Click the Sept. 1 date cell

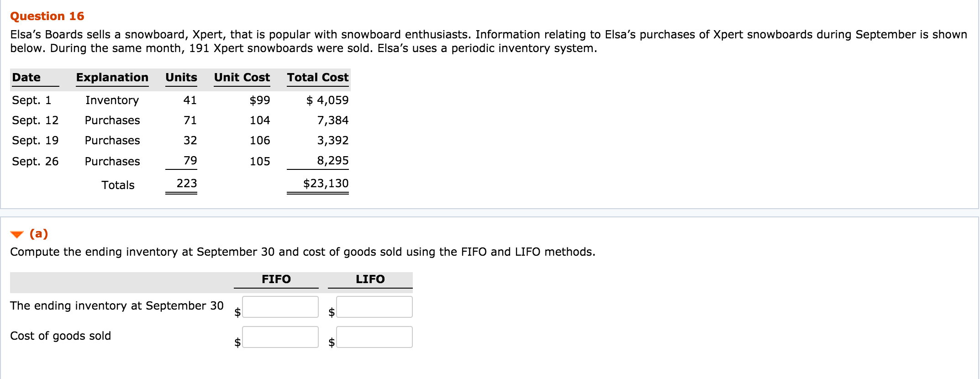pyautogui.click(x=32, y=100)
